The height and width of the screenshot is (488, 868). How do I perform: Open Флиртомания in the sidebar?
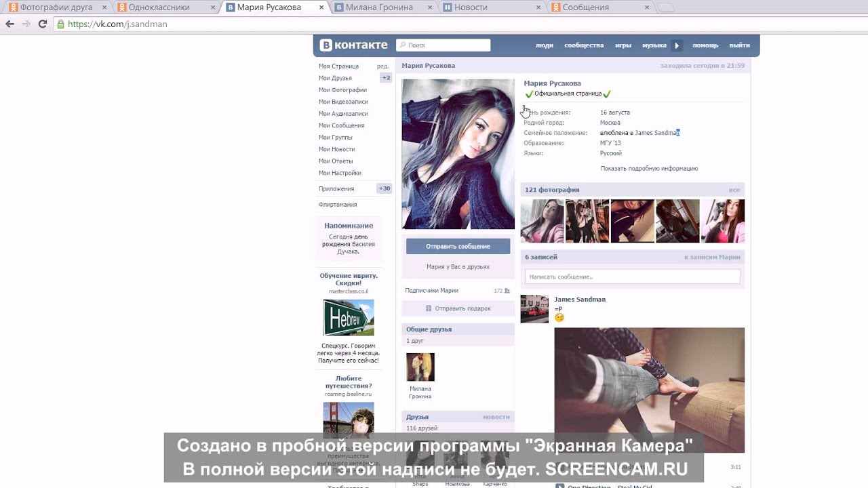[x=338, y=205]
